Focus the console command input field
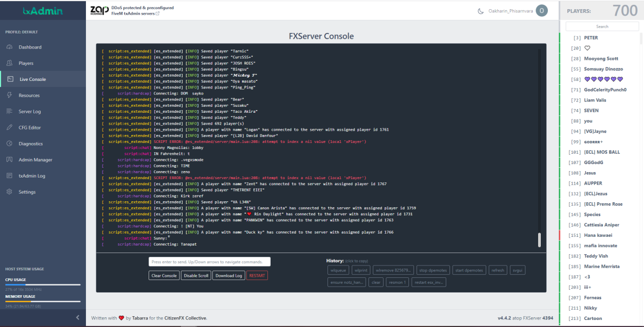 [210, 262]
